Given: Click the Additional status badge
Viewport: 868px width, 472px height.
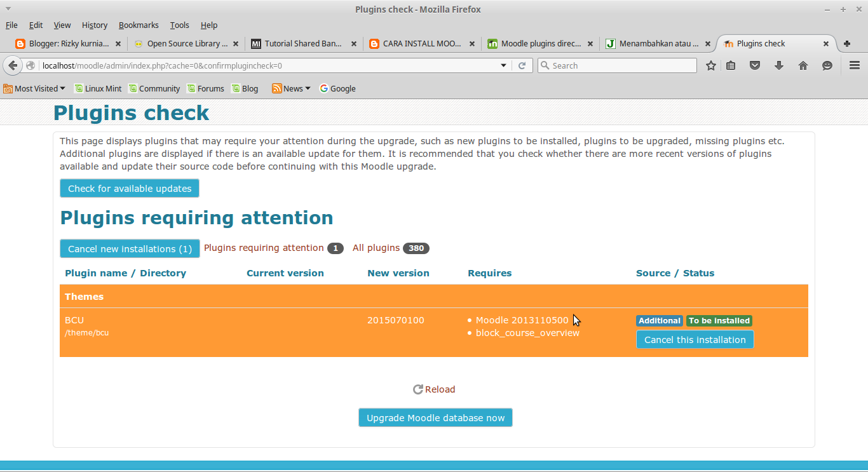Looking at the screenshot, I should (x=660, y=321).
